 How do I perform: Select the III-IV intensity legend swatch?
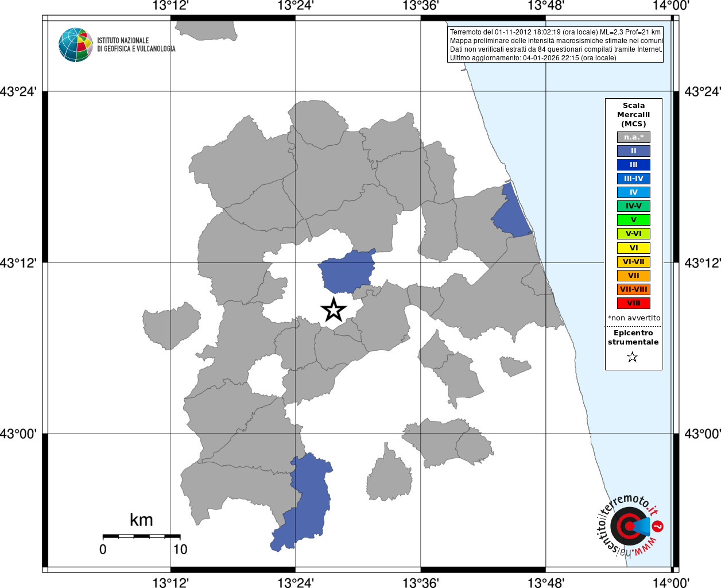click(634, 179)
